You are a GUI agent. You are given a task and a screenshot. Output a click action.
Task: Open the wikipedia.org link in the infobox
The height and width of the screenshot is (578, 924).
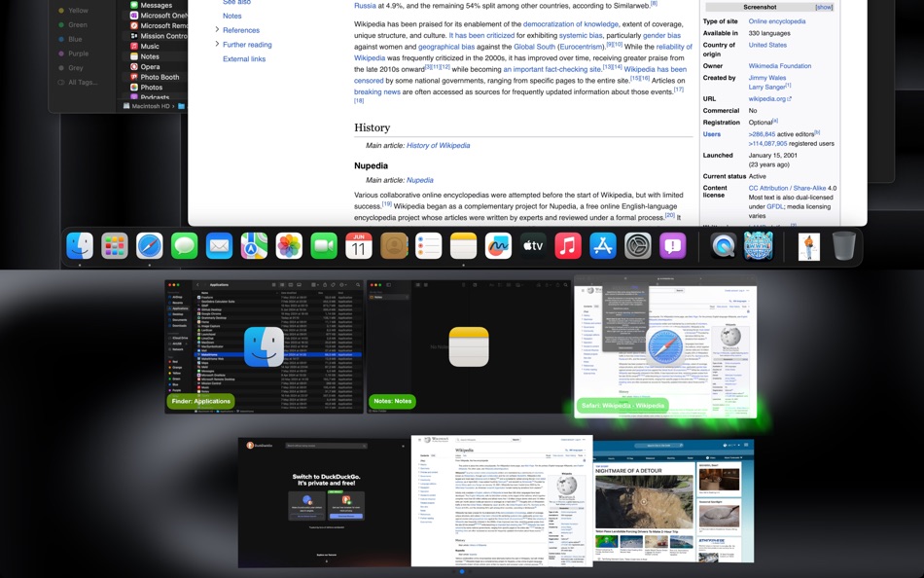[767, 99]
